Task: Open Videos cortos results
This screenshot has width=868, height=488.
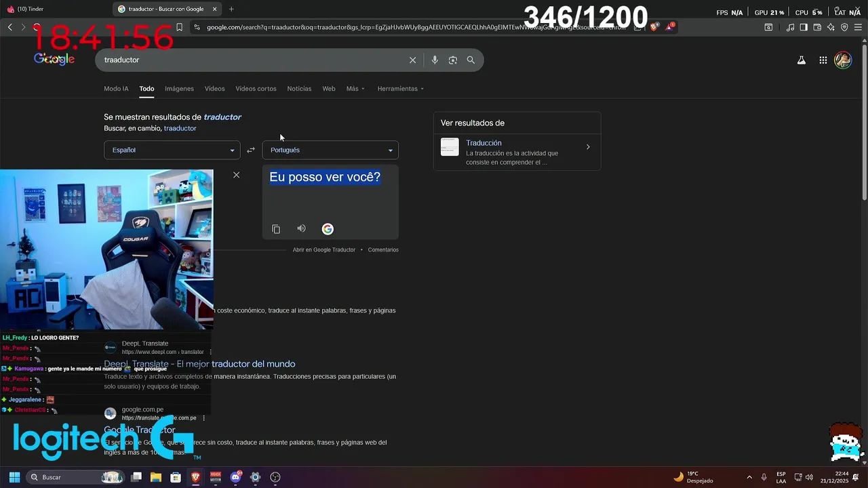Action: click(x=256, y=89)
